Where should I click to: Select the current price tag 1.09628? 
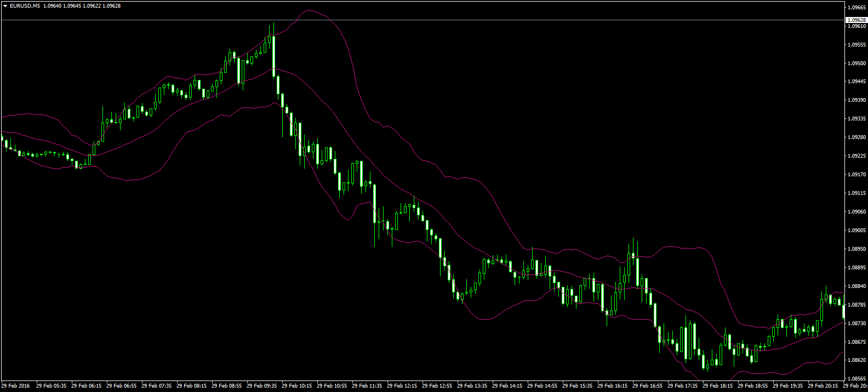[x=856, y=20]
